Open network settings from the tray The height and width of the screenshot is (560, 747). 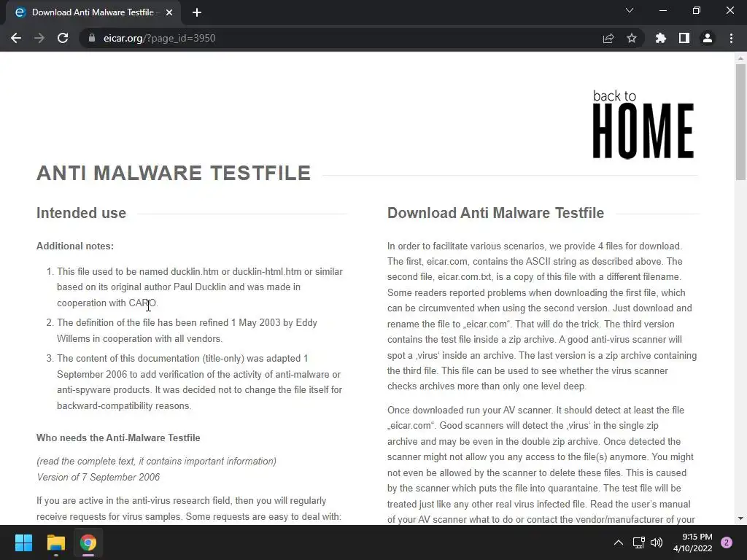638,542
